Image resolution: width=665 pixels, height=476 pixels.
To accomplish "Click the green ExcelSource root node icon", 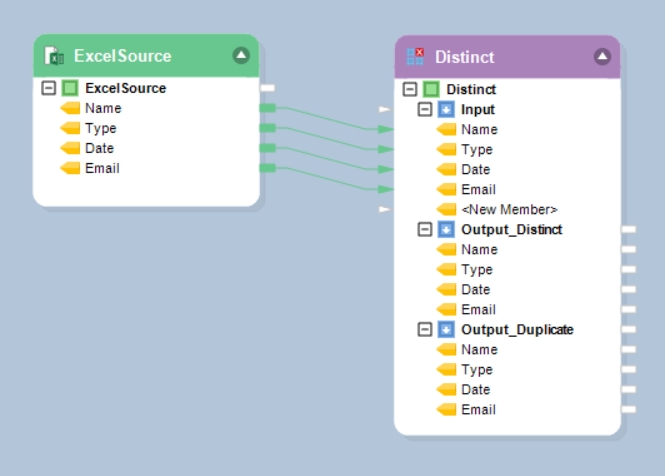I will (x=70, y=88).
